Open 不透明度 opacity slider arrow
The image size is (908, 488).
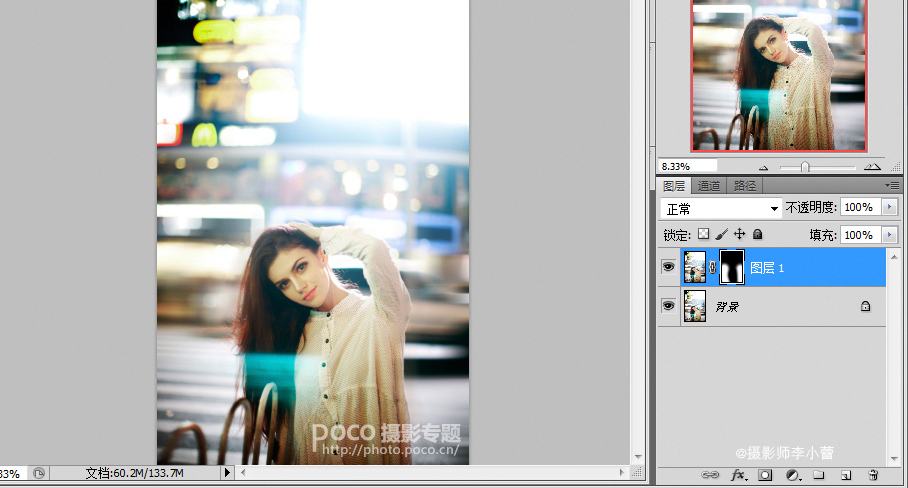tap(889, 207)
